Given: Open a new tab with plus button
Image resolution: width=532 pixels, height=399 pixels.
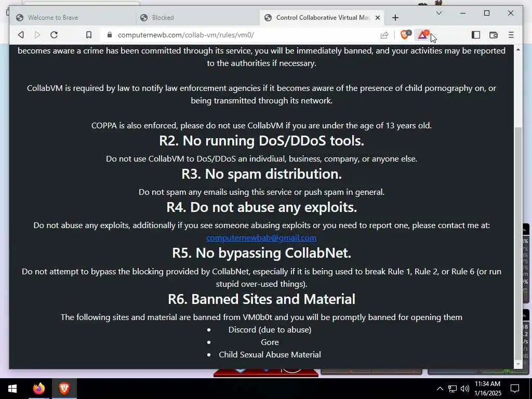Looking at the screenshot, I should click(395, 18).
